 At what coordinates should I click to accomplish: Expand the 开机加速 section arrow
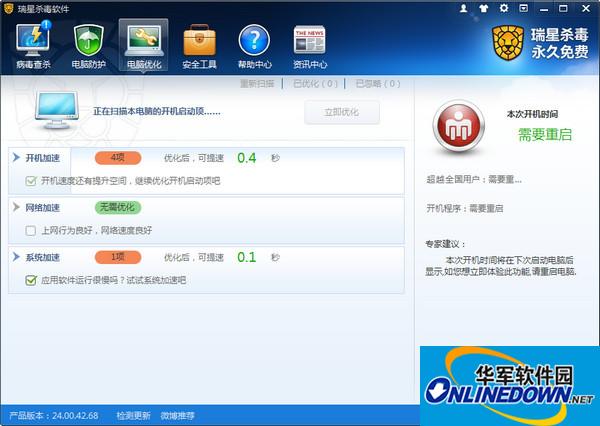[x=15, y=158]
